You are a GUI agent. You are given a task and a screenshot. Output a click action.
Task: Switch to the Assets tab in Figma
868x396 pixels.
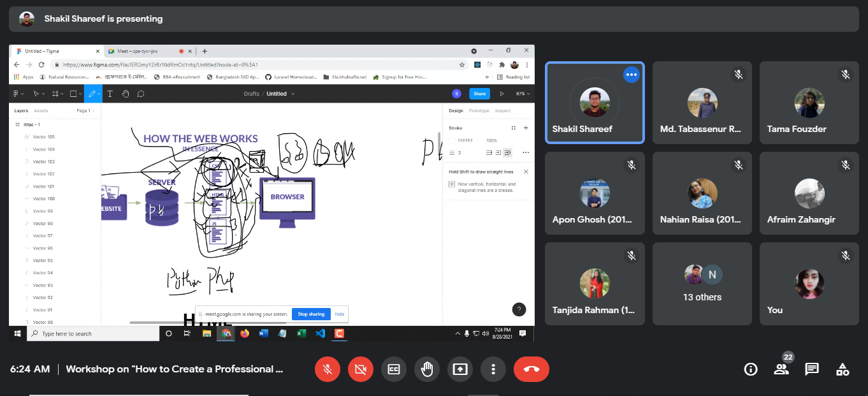[41, 111]
